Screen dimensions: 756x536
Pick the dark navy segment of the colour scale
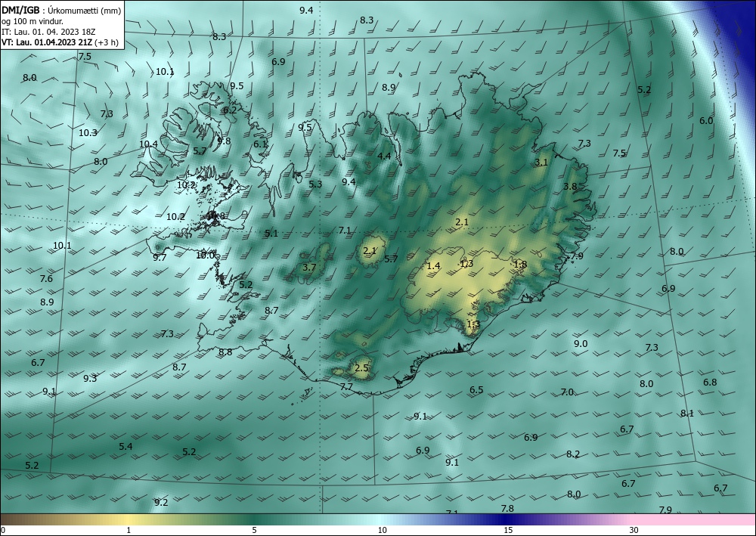(x=507, y=519)
